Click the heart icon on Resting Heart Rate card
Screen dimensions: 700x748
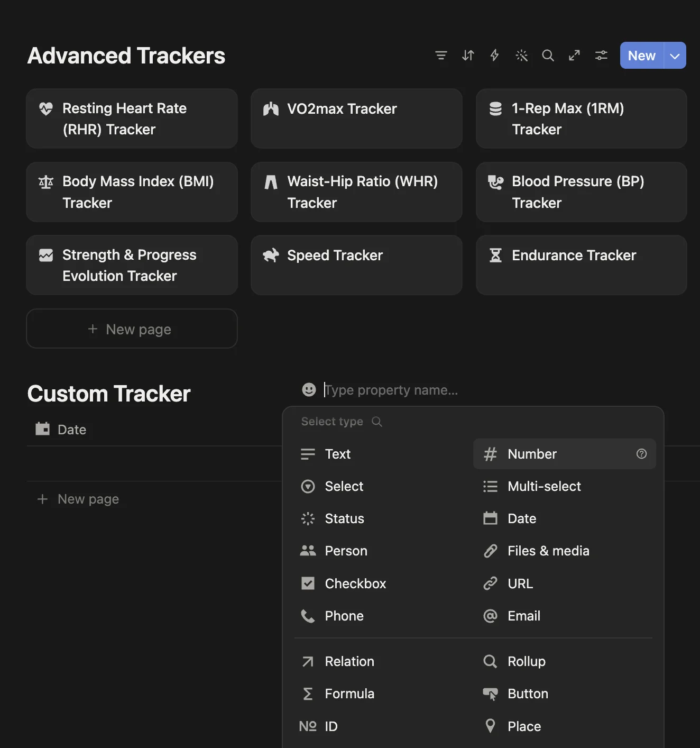click(46, 109)
